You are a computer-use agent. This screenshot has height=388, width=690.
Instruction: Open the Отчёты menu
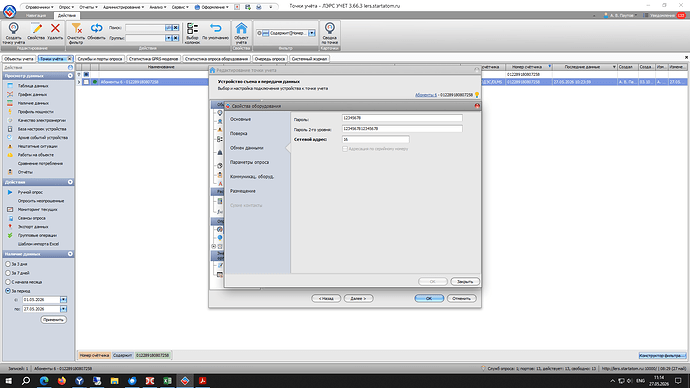point(88,7)
